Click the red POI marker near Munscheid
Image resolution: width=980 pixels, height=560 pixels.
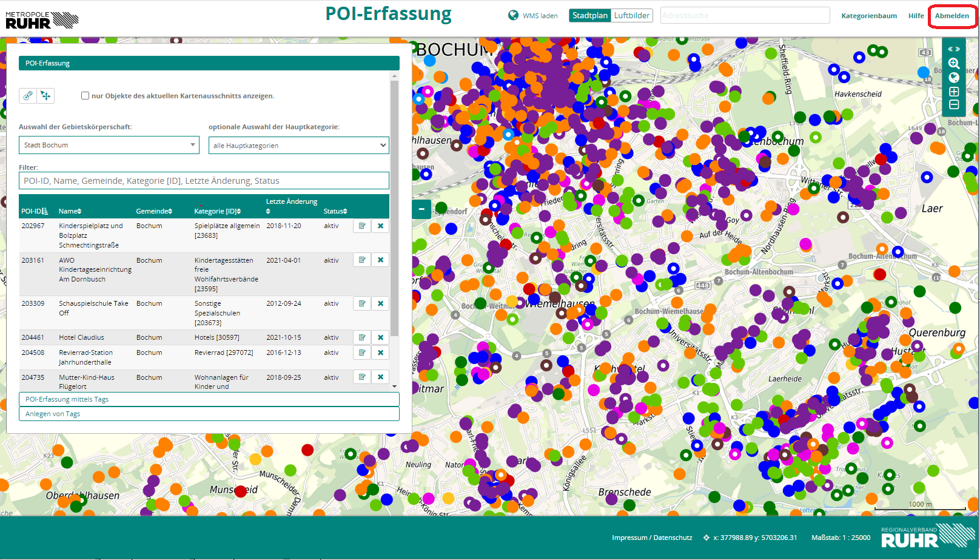click(241, 490)
